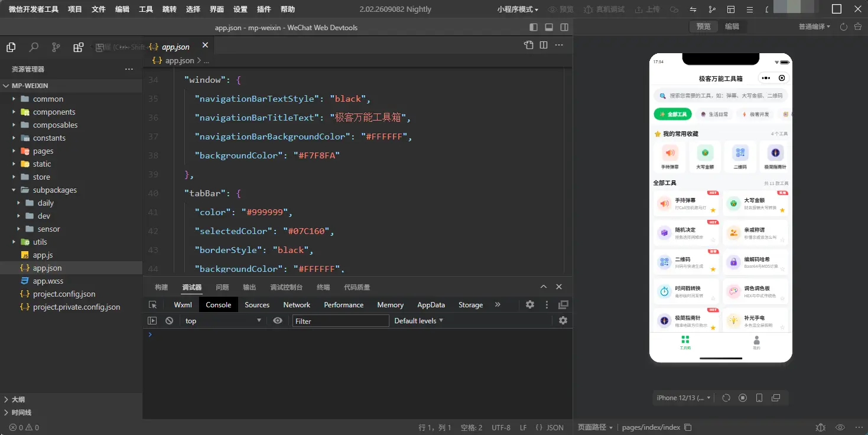
Task: Open the 项目 menu
Action: pyautogui.click(x=75, y=9)
